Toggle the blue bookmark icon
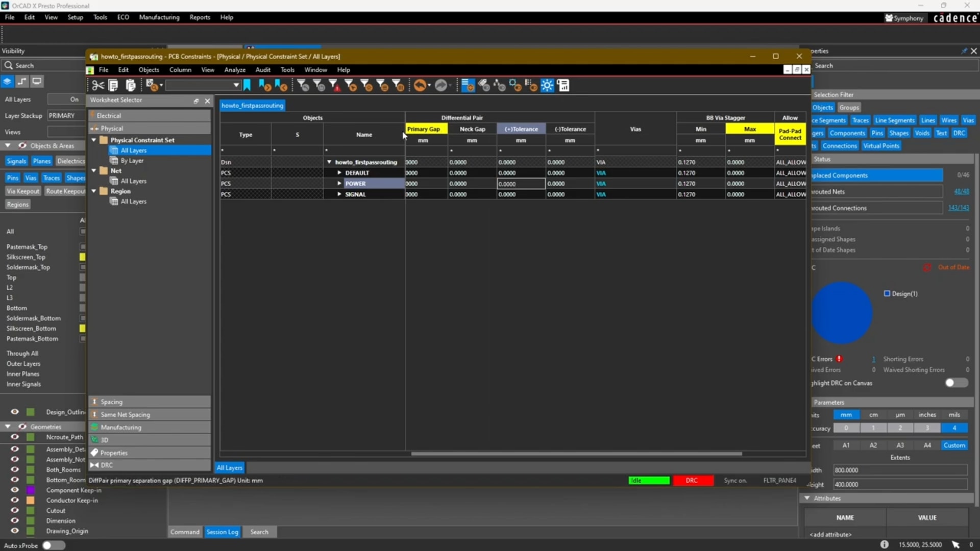This screenshot has height=551, width=980. 247,85
